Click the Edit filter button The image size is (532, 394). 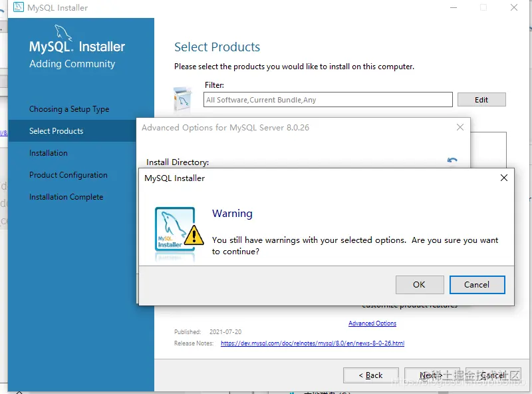point(481,100)
